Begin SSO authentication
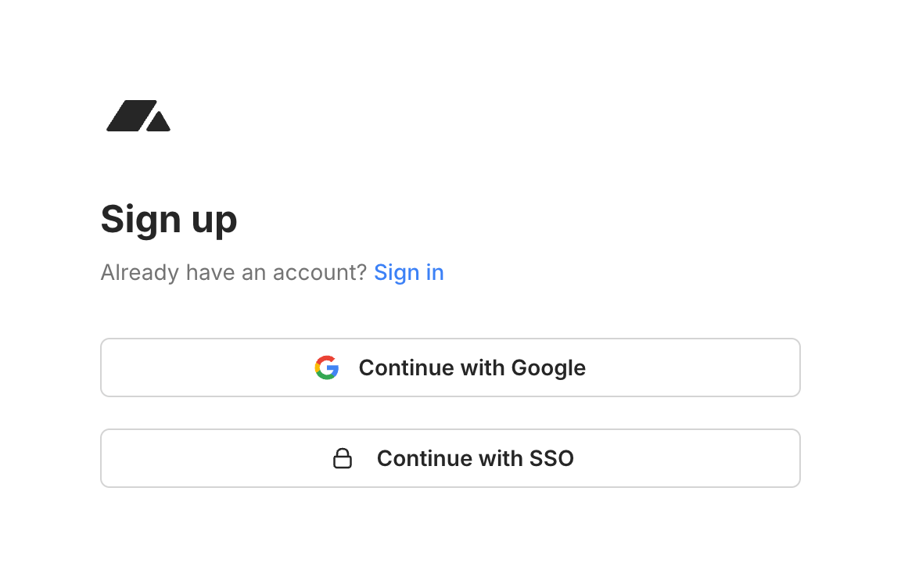 coord(450,458)
